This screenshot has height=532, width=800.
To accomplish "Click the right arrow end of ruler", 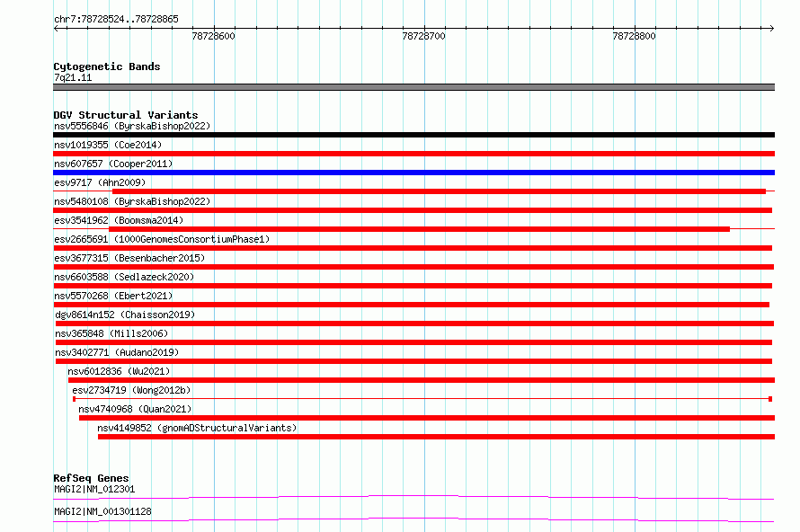I will pyautogui.click(x=772, y=28).
